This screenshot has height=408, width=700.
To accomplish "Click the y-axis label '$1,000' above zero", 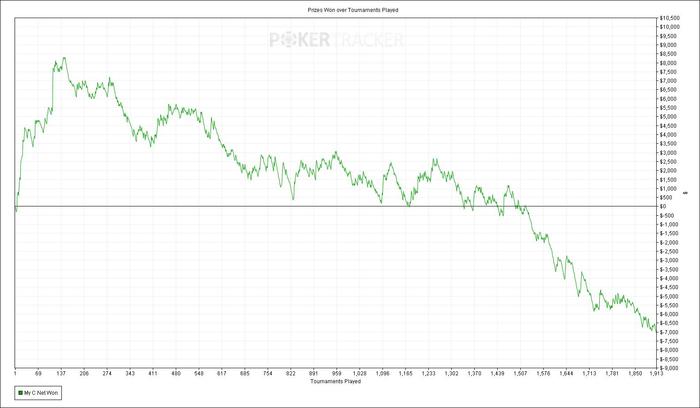I will [669, 188].
